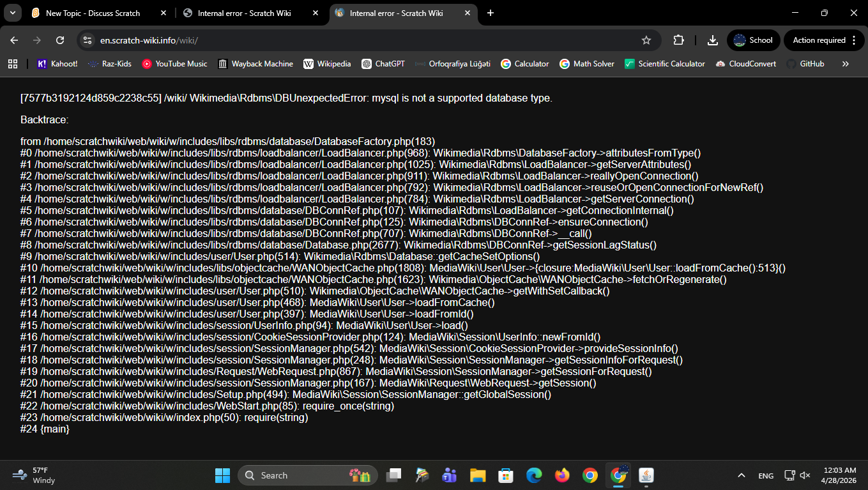Open the site information icon in the address bar

tap(88, 40)
